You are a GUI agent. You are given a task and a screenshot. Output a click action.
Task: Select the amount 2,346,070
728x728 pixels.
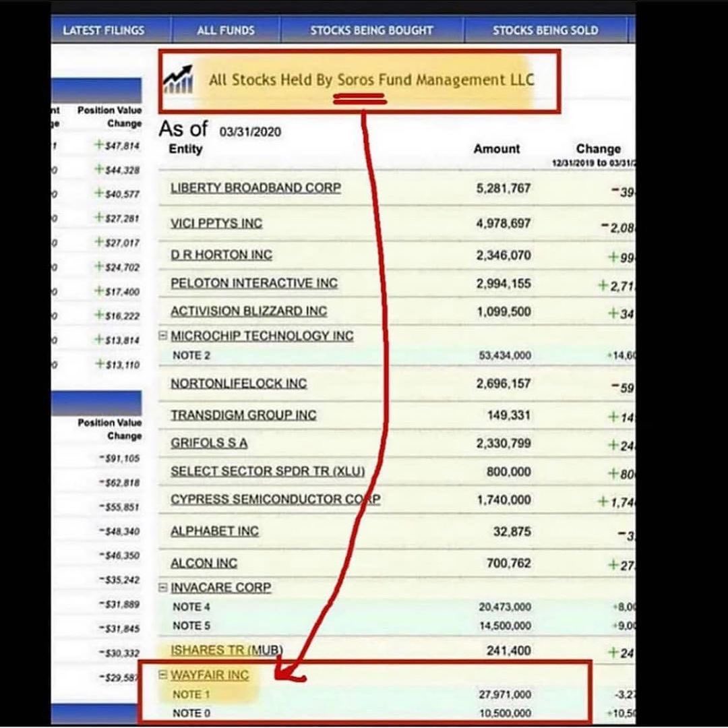504,255
